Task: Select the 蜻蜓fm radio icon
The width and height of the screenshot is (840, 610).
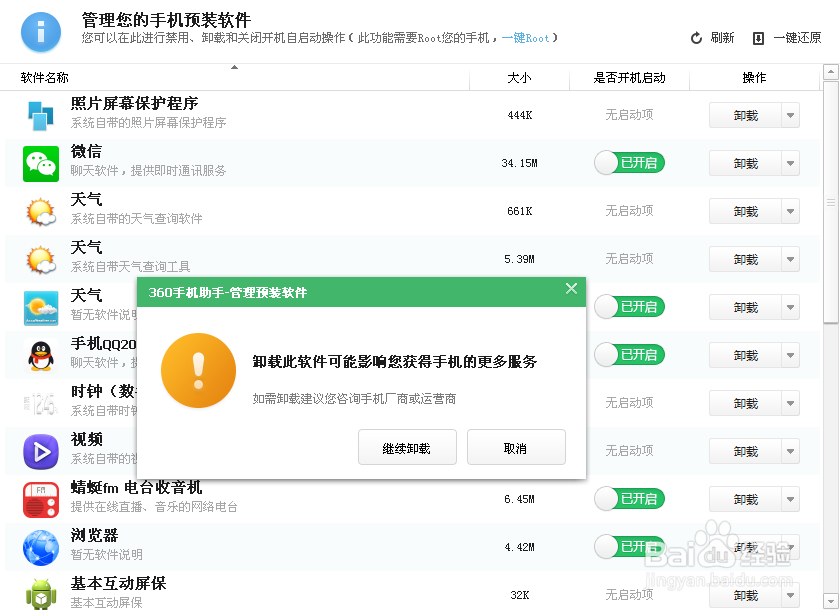Action: click(41, 500)
